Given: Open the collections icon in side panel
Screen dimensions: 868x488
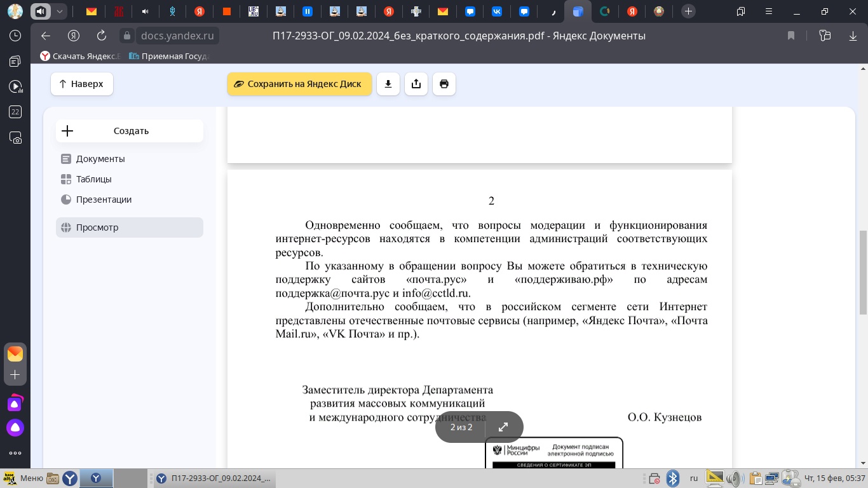Looking at the screenshot, I should (15, 61).
